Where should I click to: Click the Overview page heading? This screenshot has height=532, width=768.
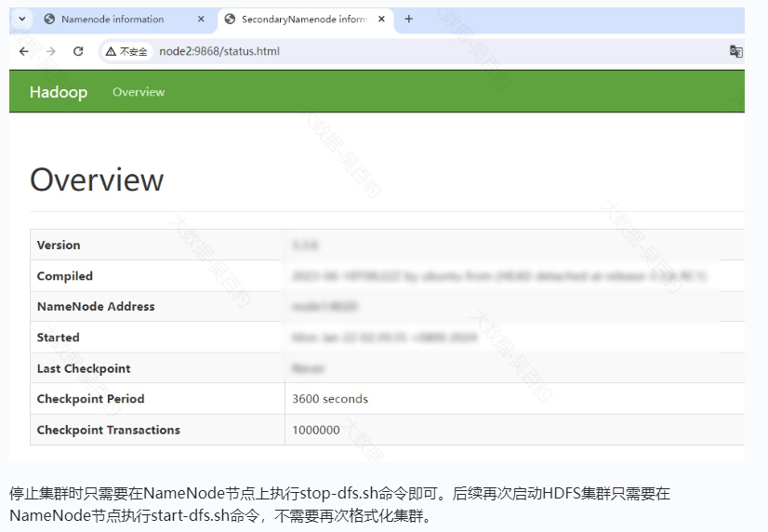pyautogui.click(x=97, y=180)
